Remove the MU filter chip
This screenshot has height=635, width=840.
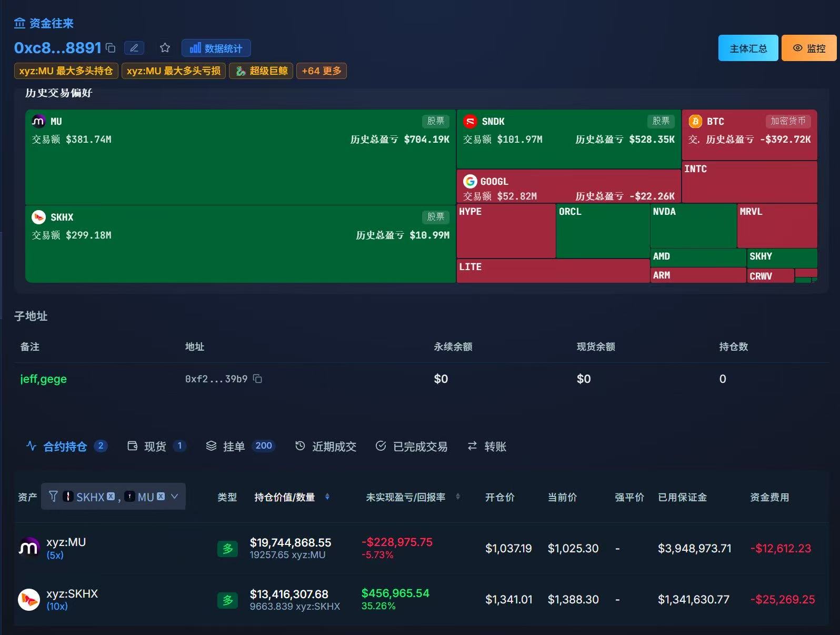pos(161,496)
